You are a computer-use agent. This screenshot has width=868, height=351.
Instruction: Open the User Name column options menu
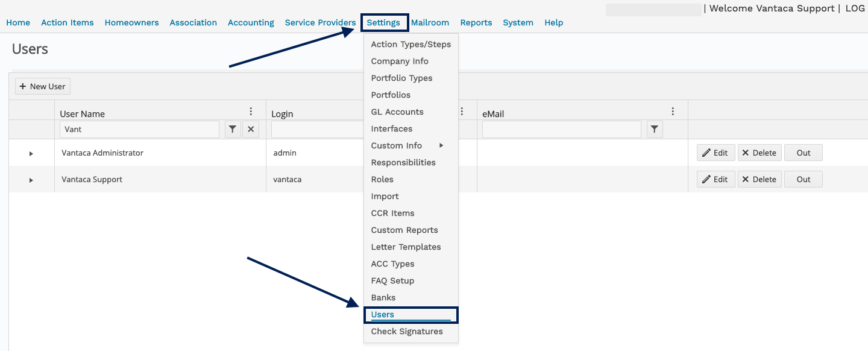(251, 112)
